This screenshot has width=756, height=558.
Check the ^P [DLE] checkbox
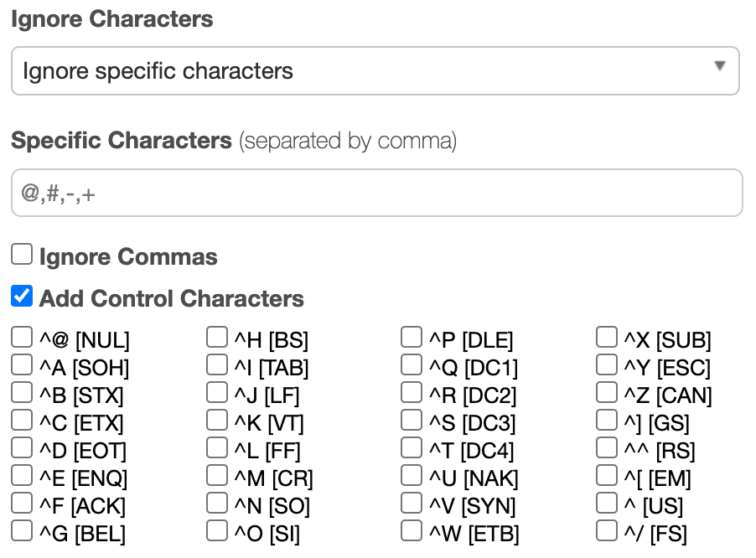pyautogui.click(x=412, y=338)
